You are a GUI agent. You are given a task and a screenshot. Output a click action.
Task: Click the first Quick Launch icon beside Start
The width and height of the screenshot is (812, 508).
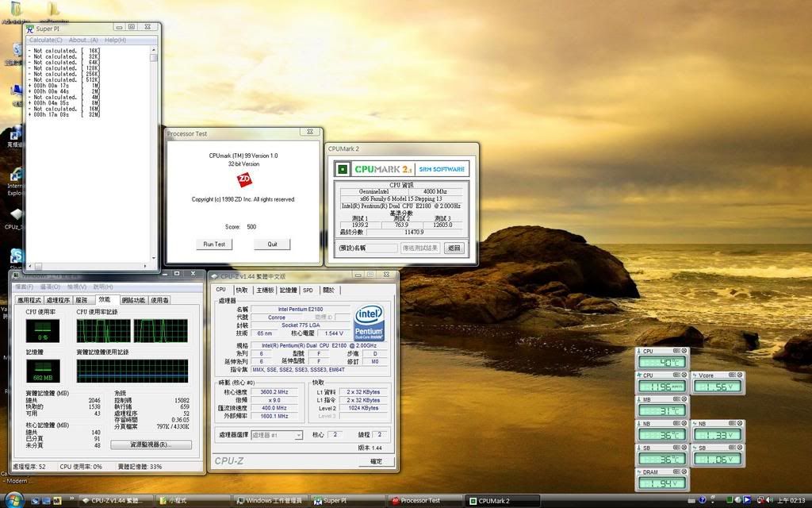point(35,501)
